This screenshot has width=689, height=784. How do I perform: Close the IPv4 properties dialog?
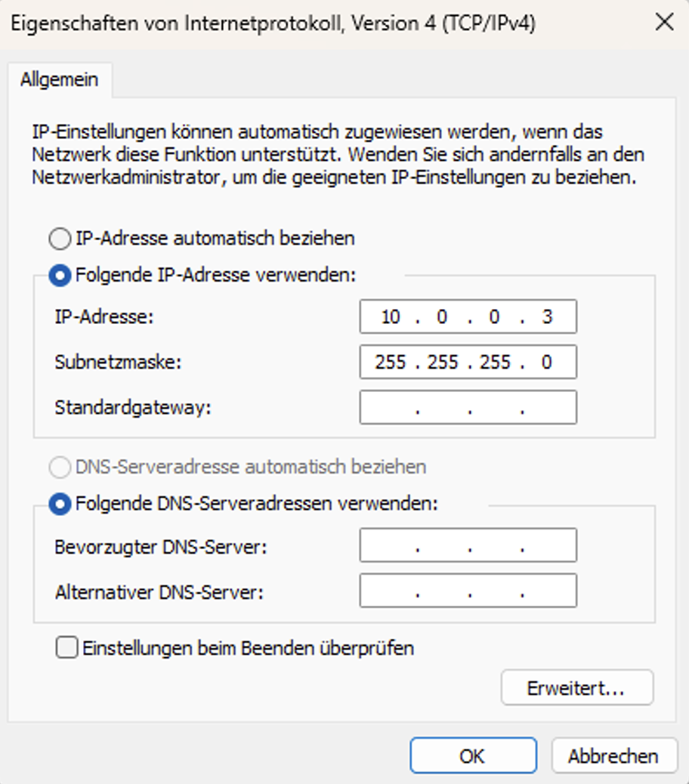click(x=663, y=23)
